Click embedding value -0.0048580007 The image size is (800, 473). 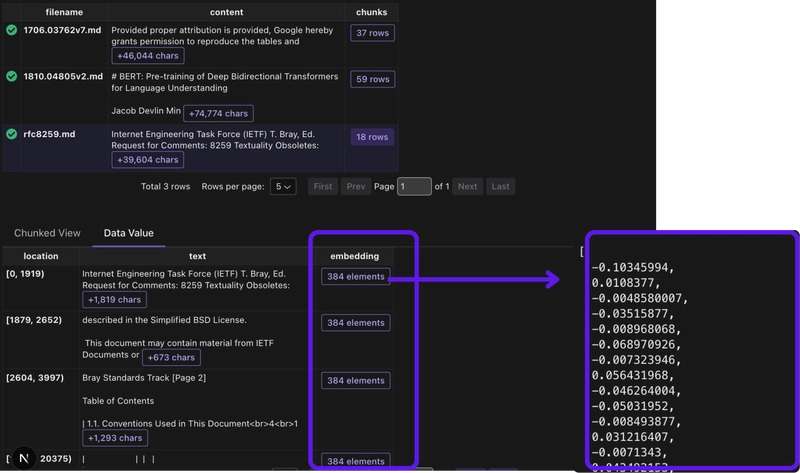click(640, 298)
